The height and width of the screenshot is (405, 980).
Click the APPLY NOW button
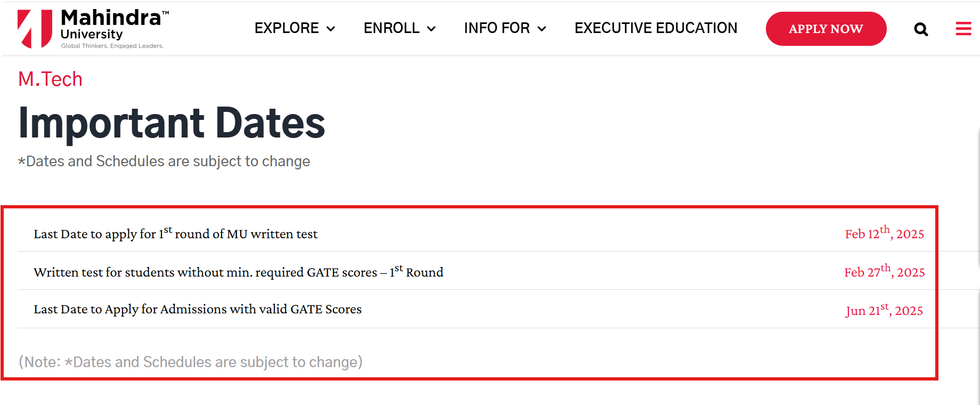(826, 29)
